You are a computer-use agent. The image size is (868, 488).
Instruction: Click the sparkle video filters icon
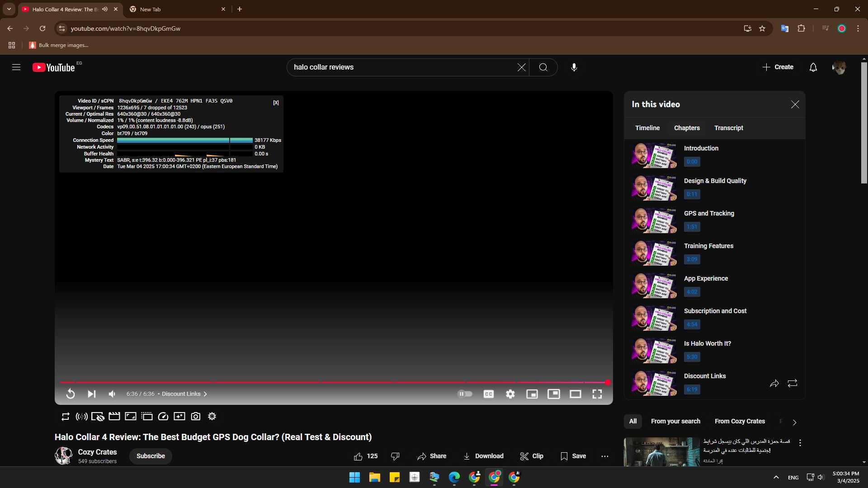pos(179,417)
